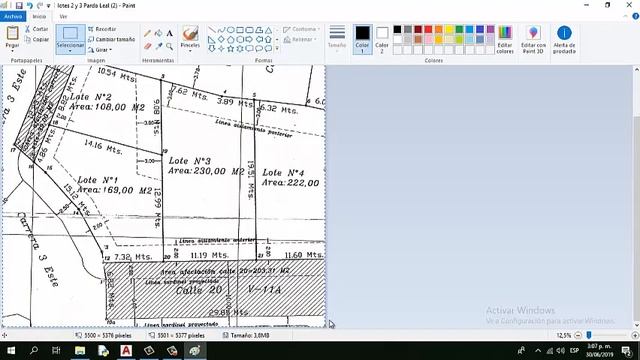The width and height of the screenshot is (640, 360).
Task: Click taskbar search magnifier
Action: pyautogui.click(x=34, y=351)
